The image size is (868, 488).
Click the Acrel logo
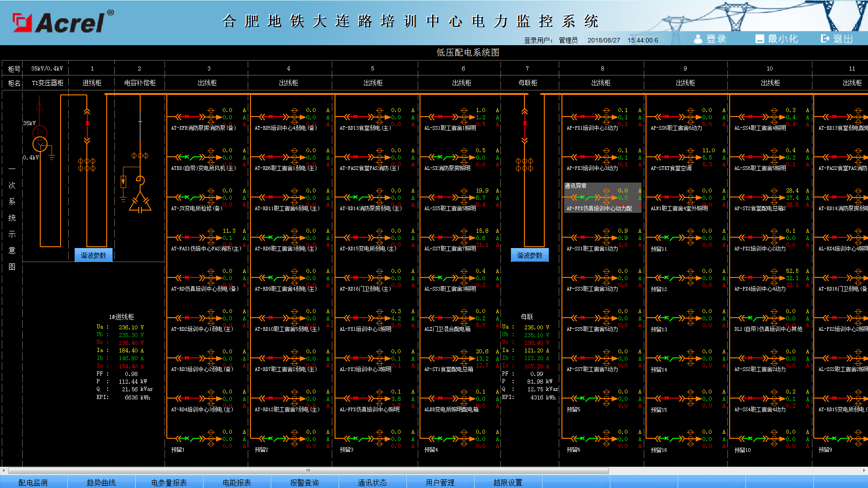tap(62, 22)
